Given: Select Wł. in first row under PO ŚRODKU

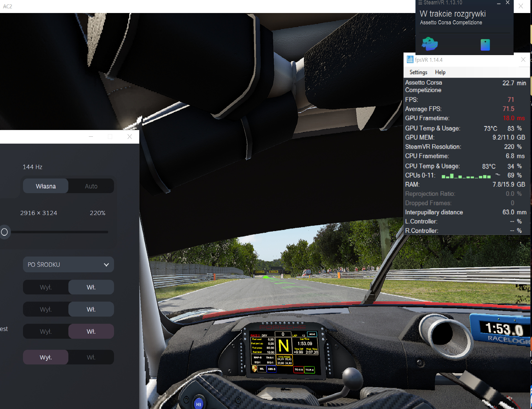Looking at the screenshot, I should tap(91, 287).
